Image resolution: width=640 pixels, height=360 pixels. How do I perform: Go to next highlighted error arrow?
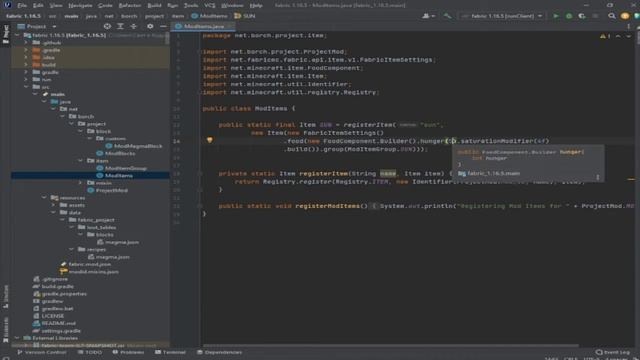(x=629, y=36)
